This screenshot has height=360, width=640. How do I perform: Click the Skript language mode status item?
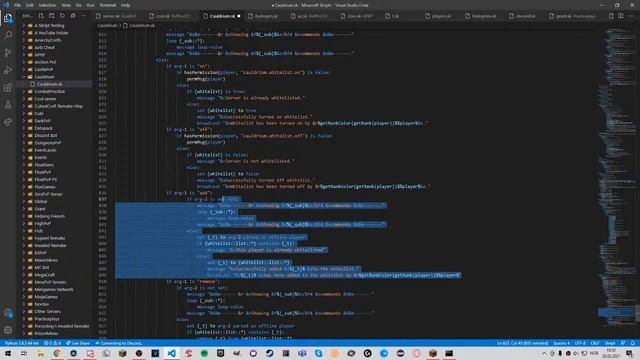(610, 343)
